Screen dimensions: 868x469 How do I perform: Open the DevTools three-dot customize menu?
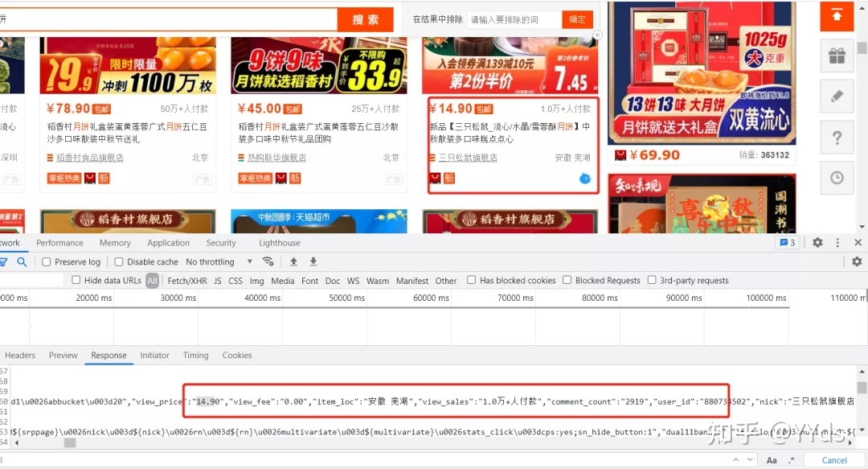pos(837,242)
